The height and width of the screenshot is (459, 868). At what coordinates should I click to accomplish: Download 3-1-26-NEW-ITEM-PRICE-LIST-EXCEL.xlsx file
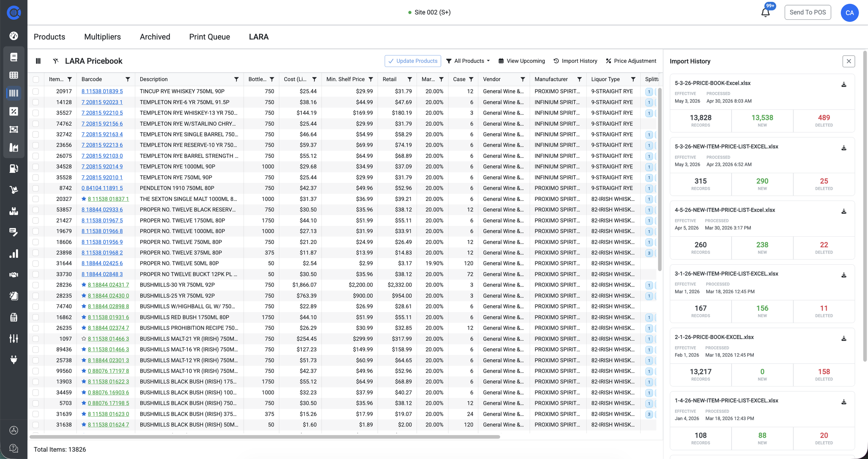click(844, 275)
